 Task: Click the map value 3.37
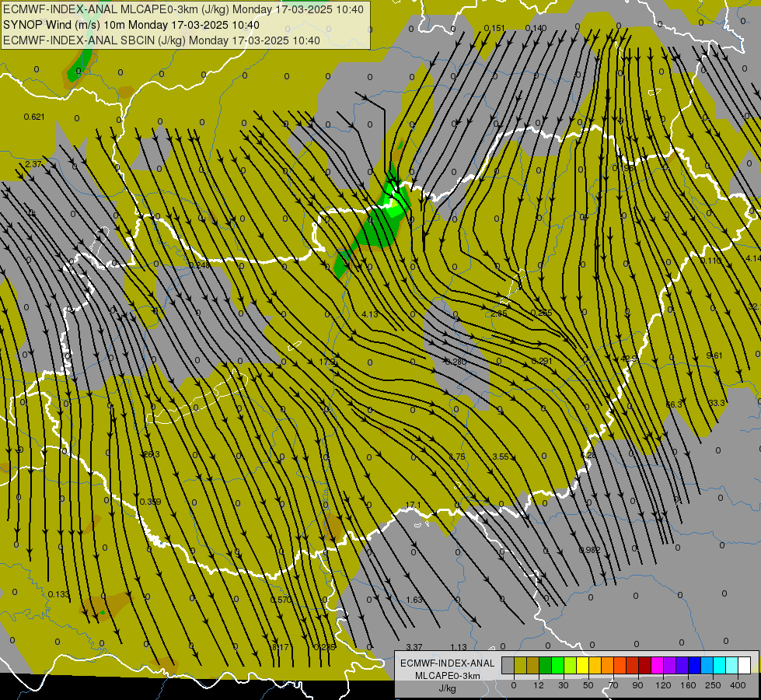tap(414, 647)
